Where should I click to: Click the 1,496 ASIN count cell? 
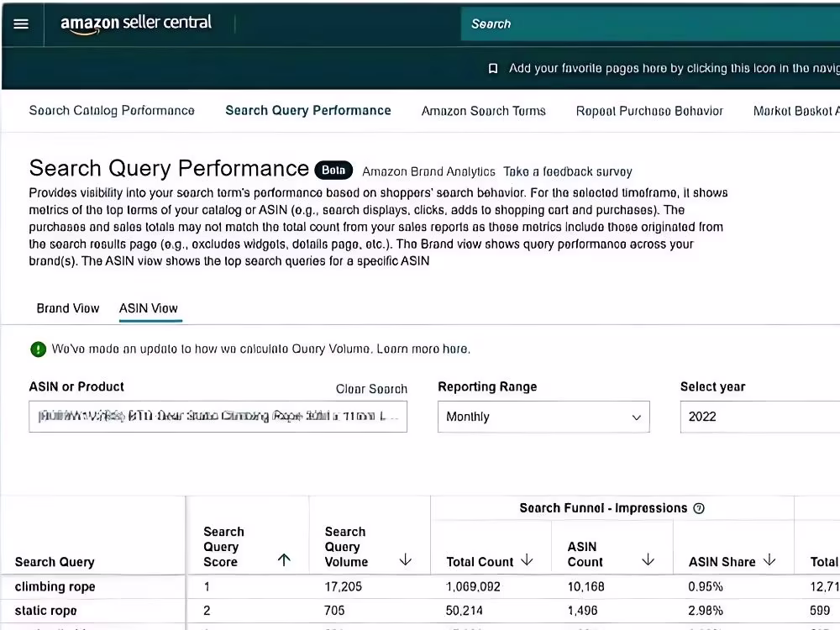(582, 611)
